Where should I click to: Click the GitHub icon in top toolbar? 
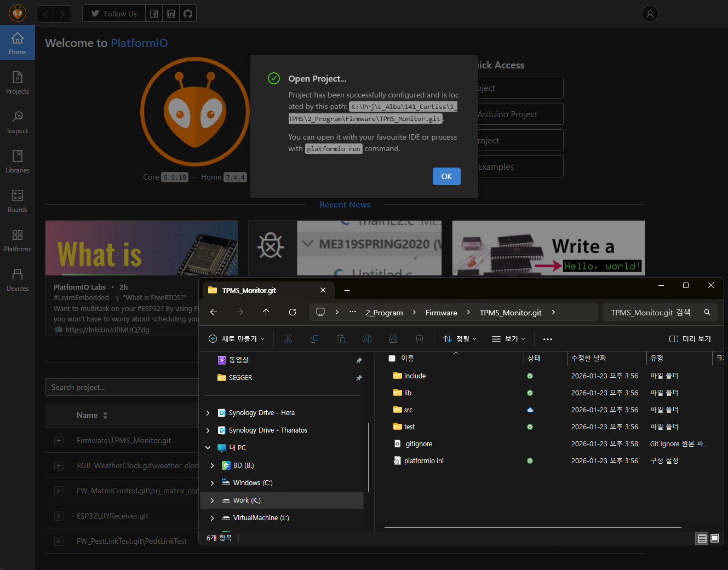(x=188, y=14)
